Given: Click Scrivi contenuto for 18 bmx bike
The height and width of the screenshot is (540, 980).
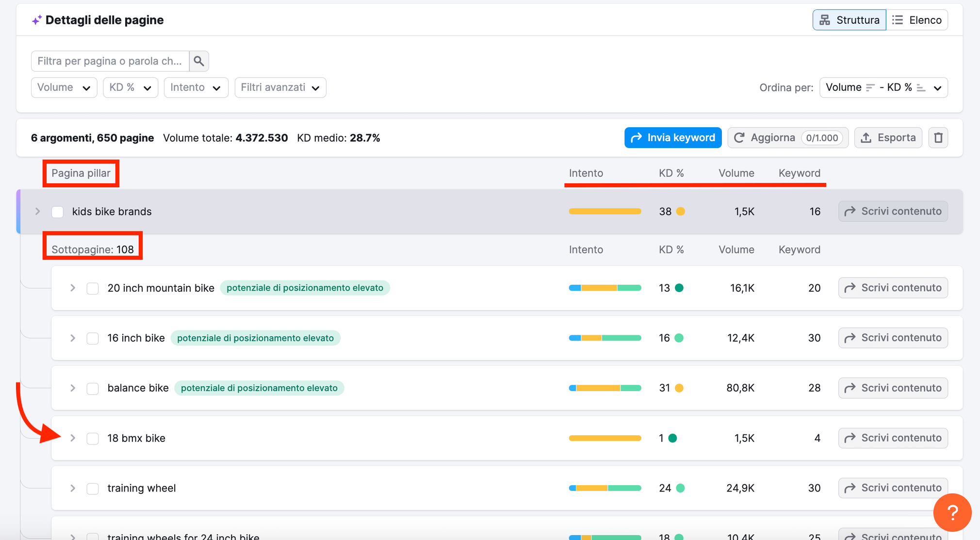Looking at the screenshot, I should pos(893,438).
